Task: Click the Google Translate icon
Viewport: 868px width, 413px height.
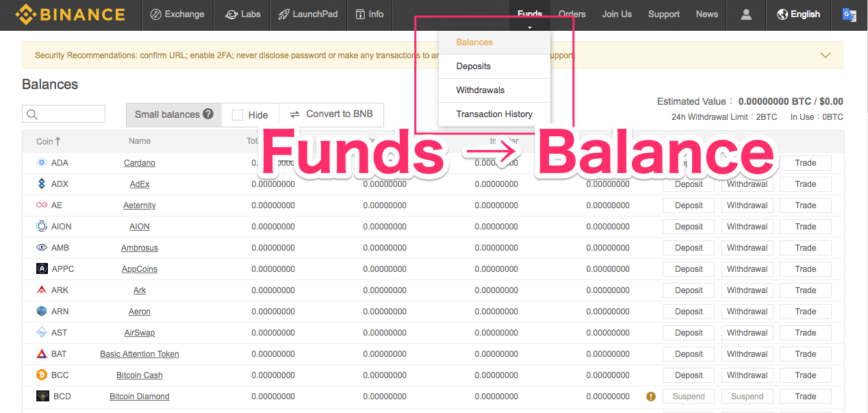Action: pos(850,14)
